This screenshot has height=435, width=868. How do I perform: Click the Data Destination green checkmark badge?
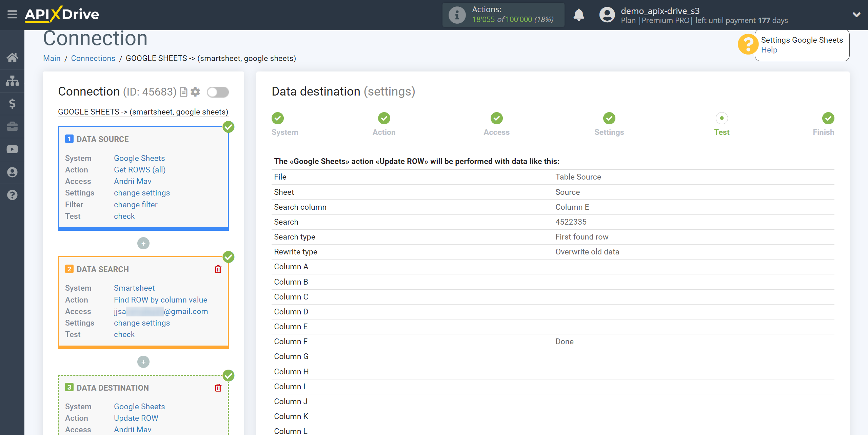point(229,375)
